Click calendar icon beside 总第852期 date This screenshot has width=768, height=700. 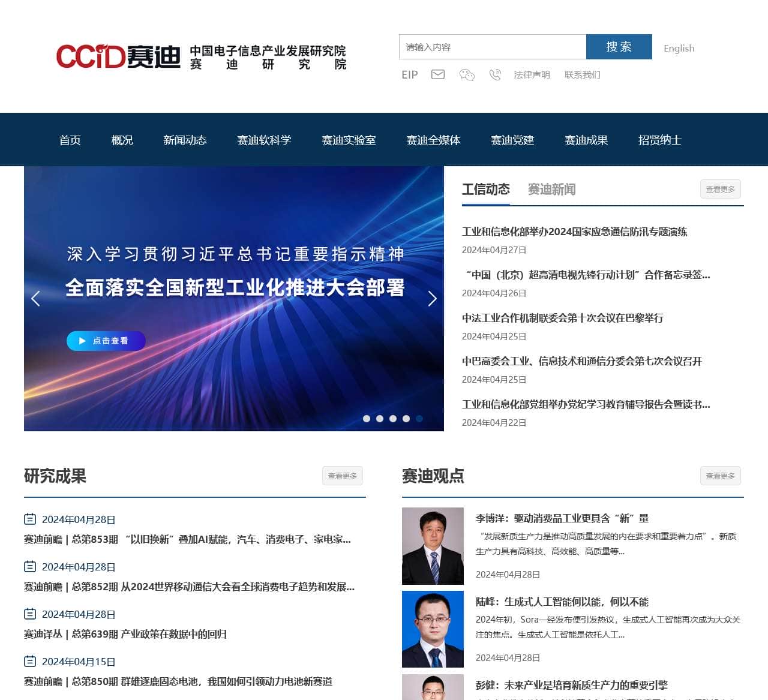(x=30, y=566)
